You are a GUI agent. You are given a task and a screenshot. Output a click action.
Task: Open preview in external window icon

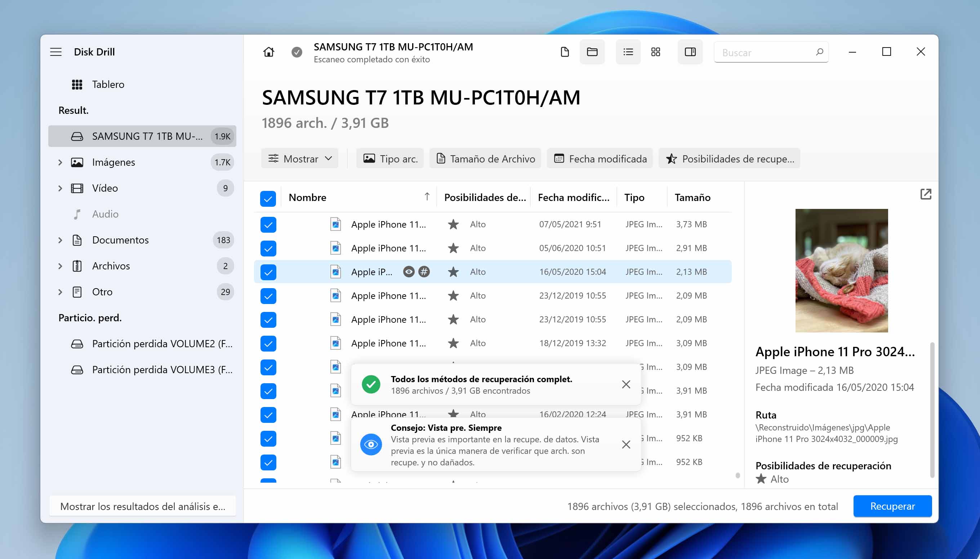coord(926,194)
